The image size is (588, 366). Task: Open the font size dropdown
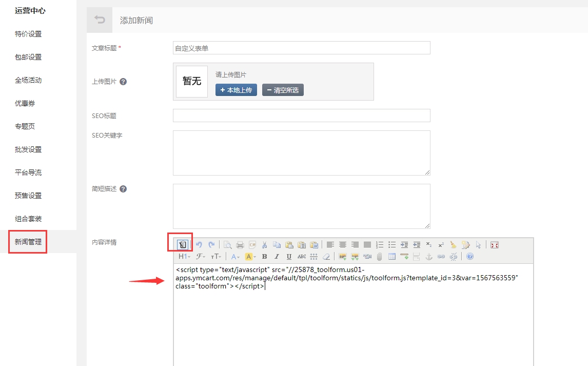point(217,257)
